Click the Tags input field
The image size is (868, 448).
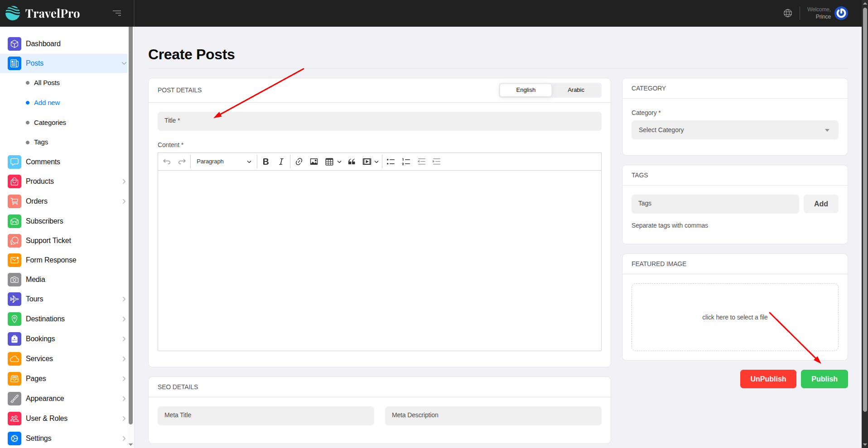point(715,204)
